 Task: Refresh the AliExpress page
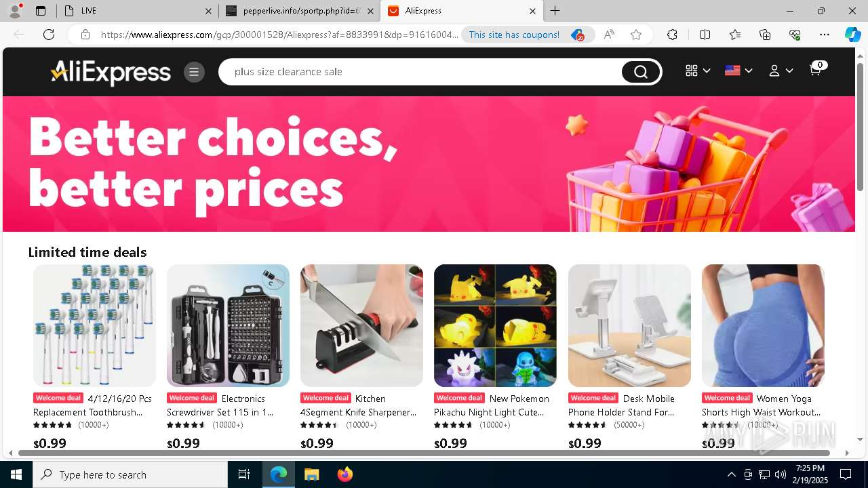pyautogui.click(x=49, y=35)
